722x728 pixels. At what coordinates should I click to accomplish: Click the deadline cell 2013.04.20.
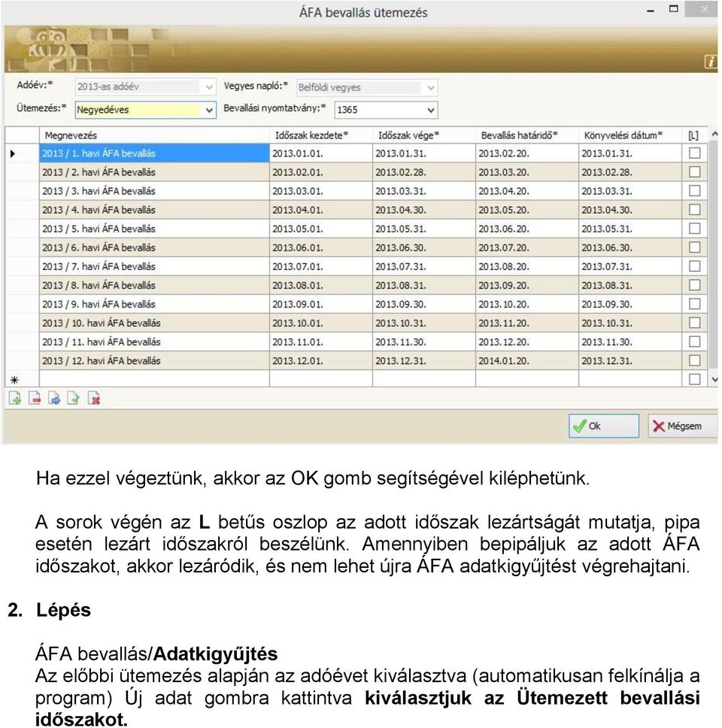click(x=527, y=191)
